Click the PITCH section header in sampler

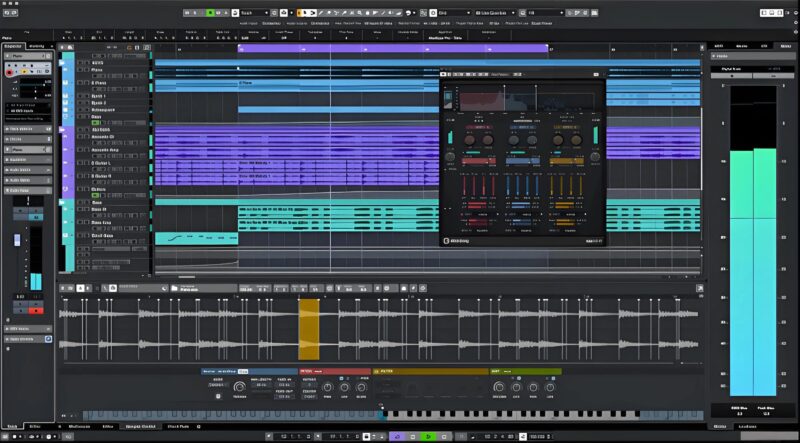335,372
